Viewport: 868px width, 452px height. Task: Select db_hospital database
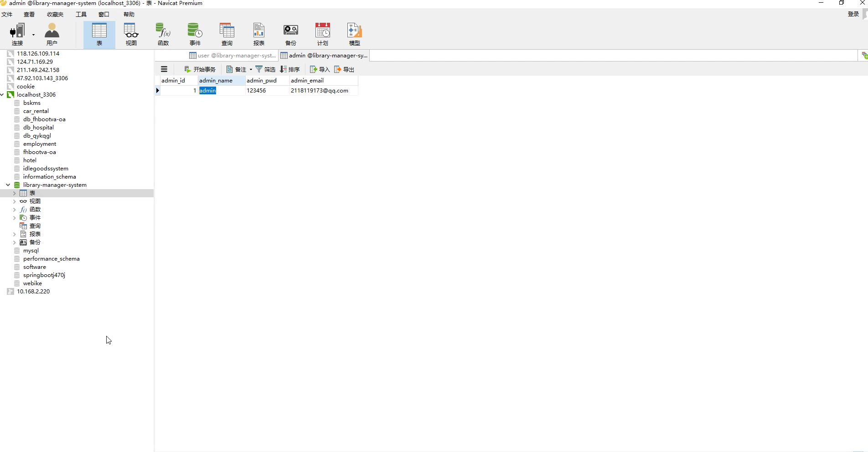[x=38, y=128]
